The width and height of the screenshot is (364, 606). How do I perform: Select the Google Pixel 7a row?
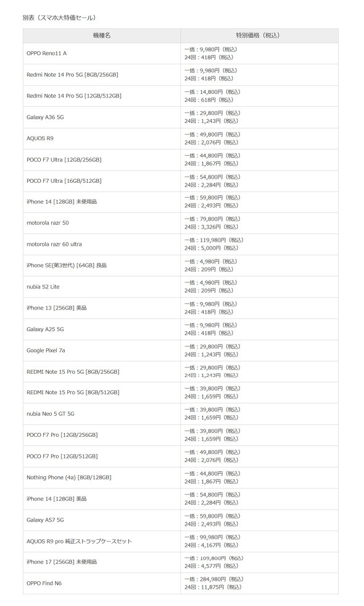pyautogui.click(x=181, y=350)
